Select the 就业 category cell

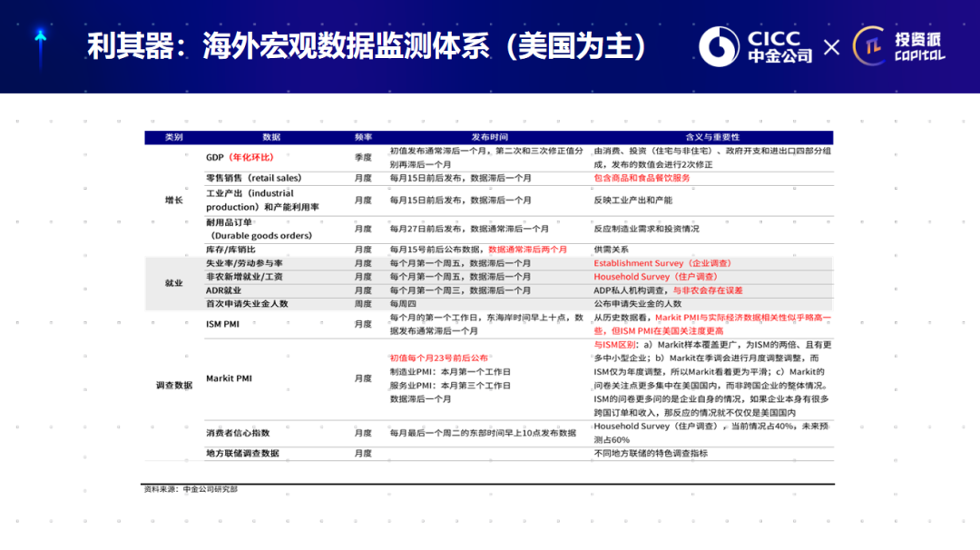pos(173,283)
